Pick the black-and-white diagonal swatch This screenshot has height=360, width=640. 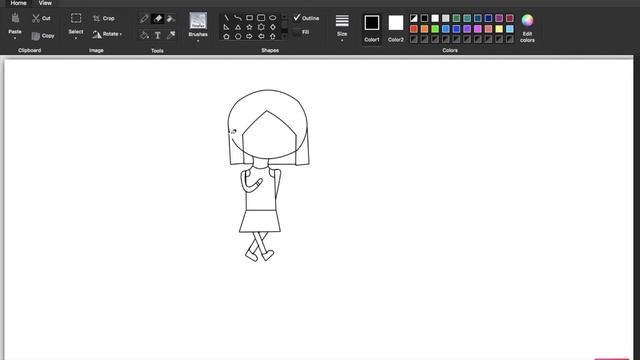pyautogui.click(x=414, y=18)
